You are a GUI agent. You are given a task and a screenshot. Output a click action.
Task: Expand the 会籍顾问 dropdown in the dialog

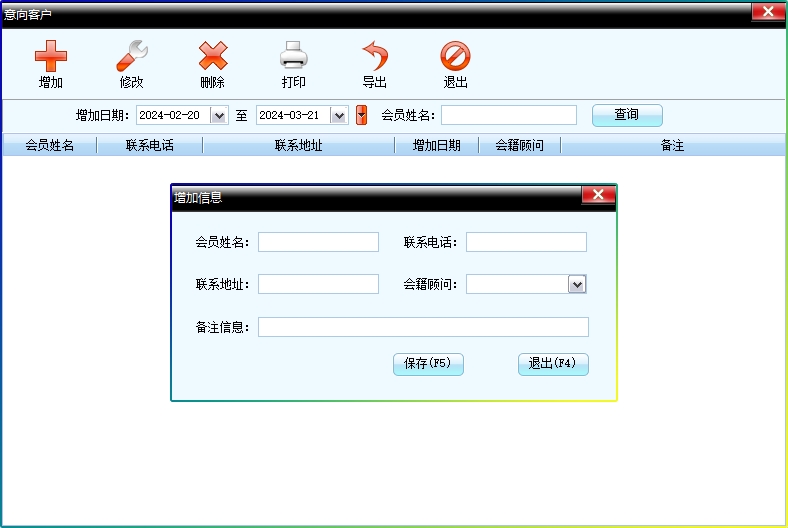(x=577, y=285)
